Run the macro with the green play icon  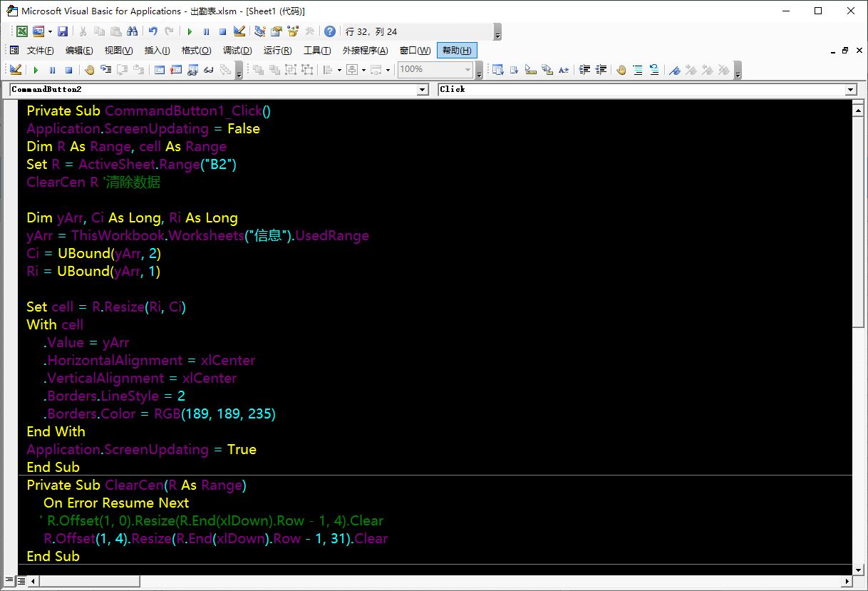click(x=190, y=31)
